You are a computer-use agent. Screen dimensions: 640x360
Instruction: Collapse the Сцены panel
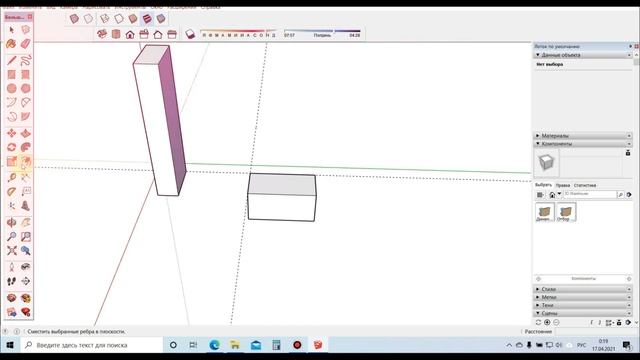coord(582,313)
